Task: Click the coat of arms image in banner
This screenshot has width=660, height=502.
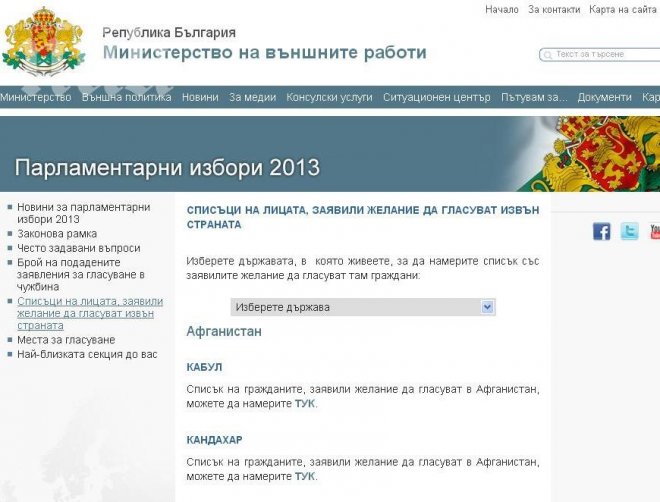Action: pos(589,154)
